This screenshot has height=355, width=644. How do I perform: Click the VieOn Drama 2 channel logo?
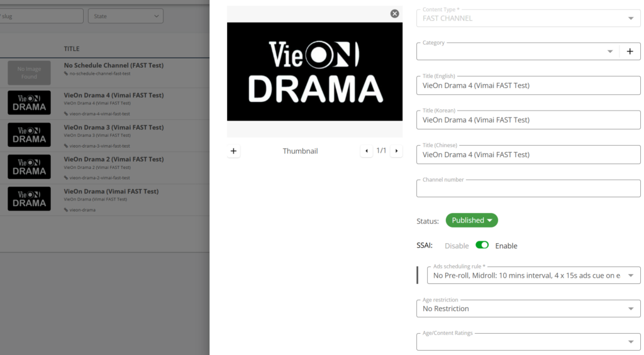[29, 167]
